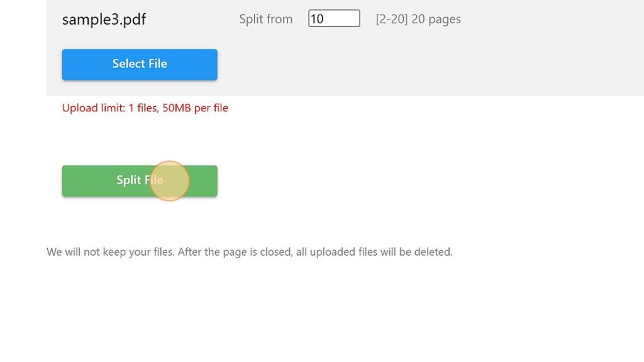This screenshot has width=644, height=362.
Task: Click "all uploaded files will be deleted" text
Action: pos(374,252)
